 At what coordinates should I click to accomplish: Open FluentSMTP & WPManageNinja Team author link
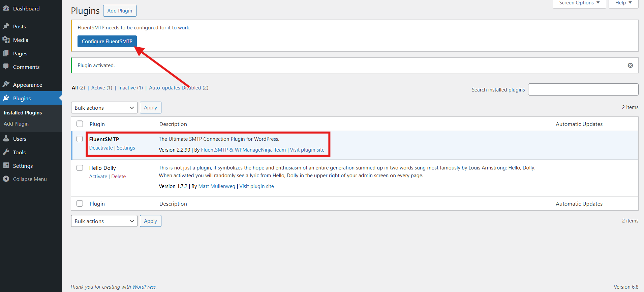tap(243, 150)
